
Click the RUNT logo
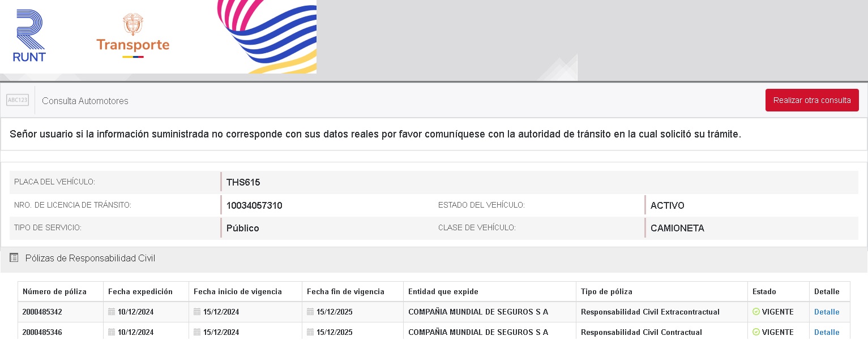tap(29, 36)
